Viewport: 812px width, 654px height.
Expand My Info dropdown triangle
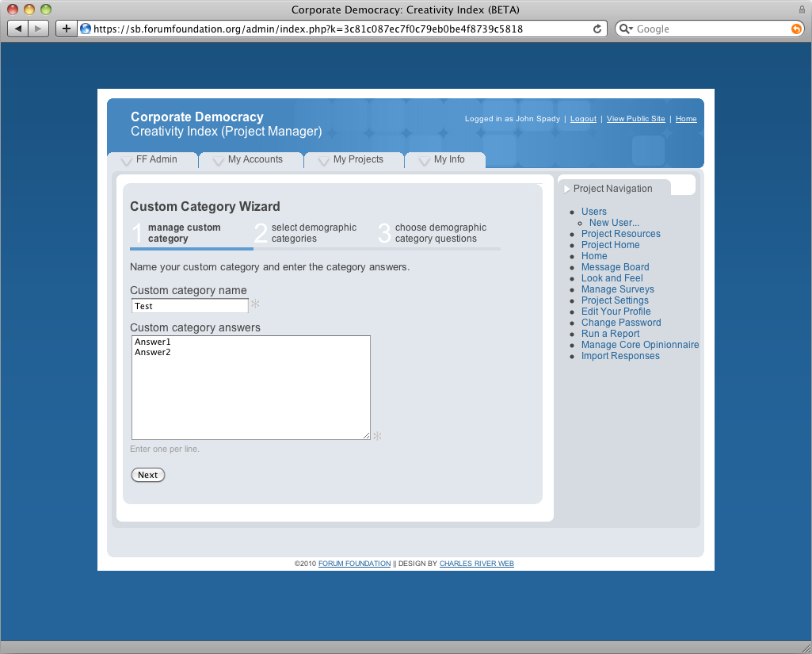[x=424, y=161]
